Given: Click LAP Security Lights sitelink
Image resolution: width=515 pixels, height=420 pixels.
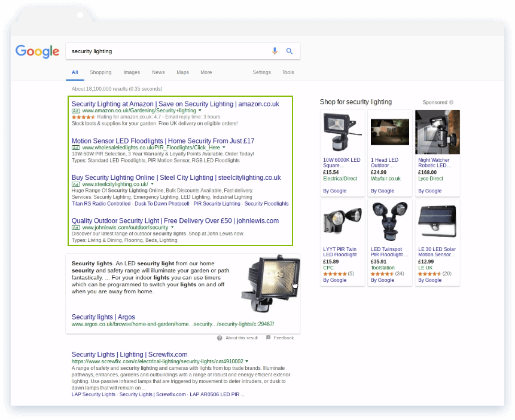Looking at the screenshot, I should (93, 394).
